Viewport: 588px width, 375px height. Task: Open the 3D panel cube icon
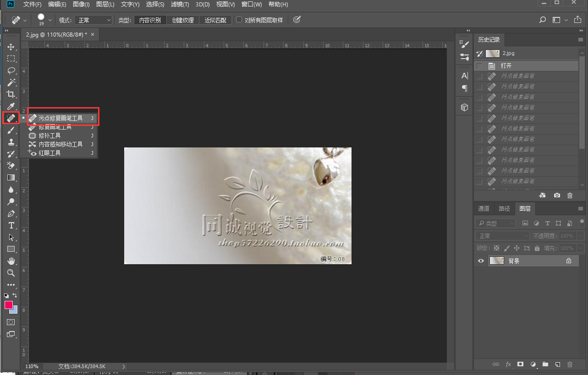(x=465, y=107)
